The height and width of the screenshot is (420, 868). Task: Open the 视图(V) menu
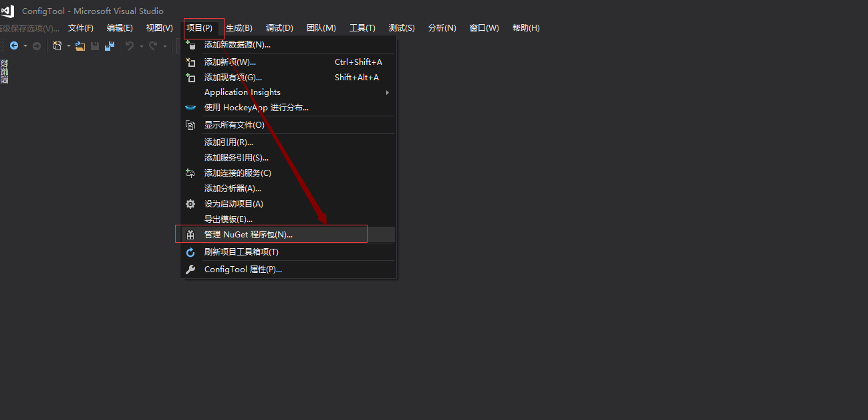tap(159, 28)
